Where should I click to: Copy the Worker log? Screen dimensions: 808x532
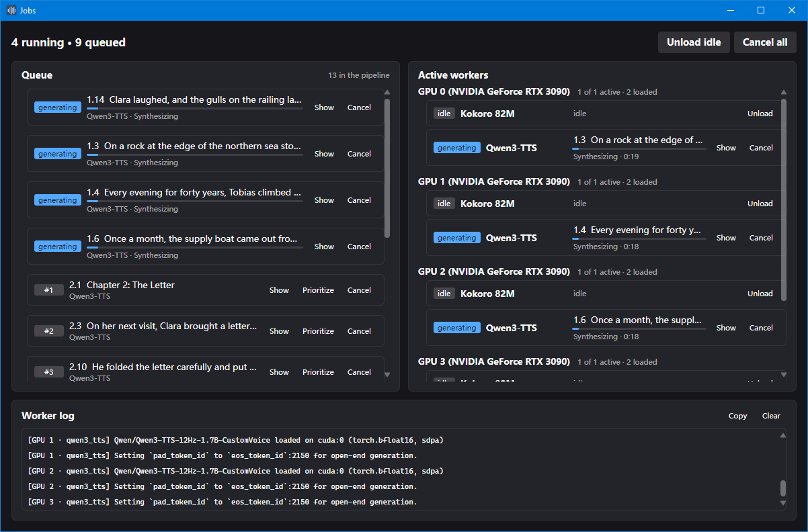tap(737, 416)
